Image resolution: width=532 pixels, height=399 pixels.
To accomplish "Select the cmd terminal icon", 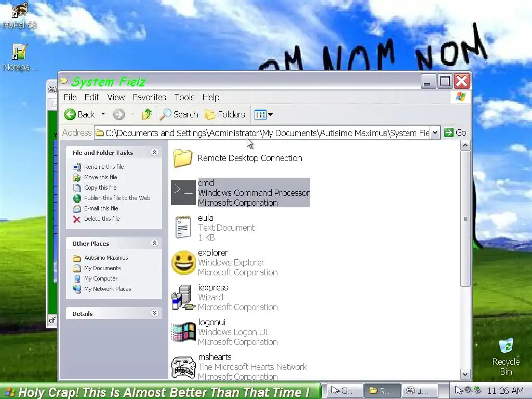I will [x=183, y=193].
